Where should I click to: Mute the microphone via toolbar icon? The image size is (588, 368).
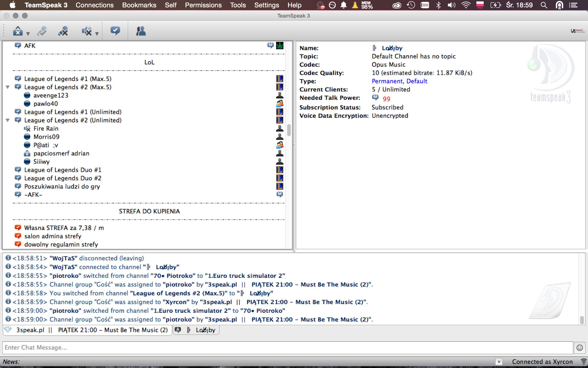point(63,31)
